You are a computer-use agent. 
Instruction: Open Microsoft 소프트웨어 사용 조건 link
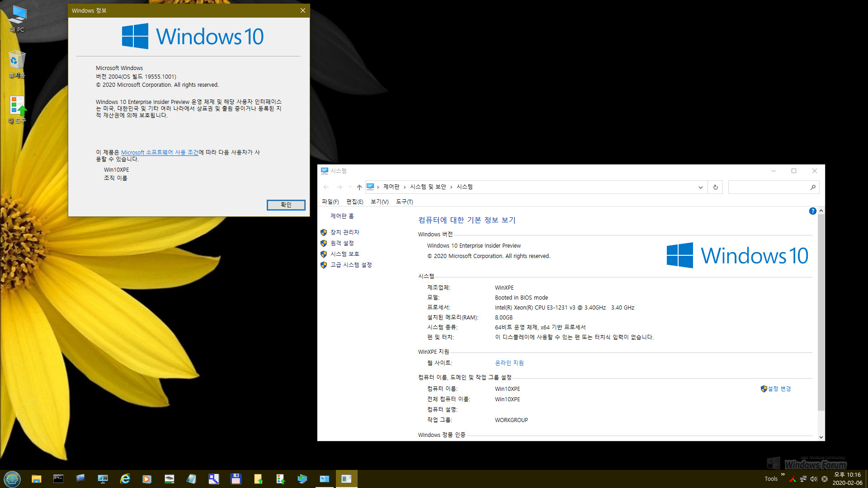[160, 152]
